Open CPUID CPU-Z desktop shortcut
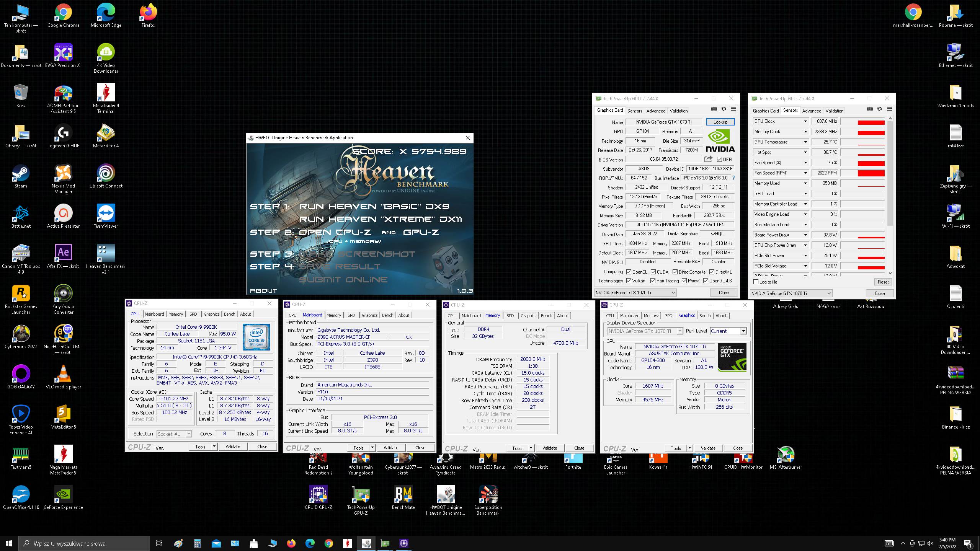The width and height of the screenshot is (980, 551). (318, 498)
